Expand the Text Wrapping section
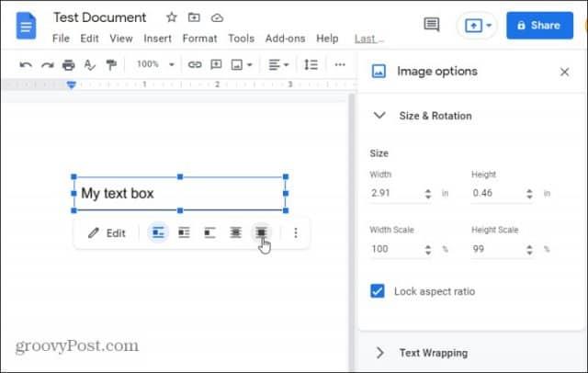The width and height of the screenshot is (588, 373). [x=379, y=353]
